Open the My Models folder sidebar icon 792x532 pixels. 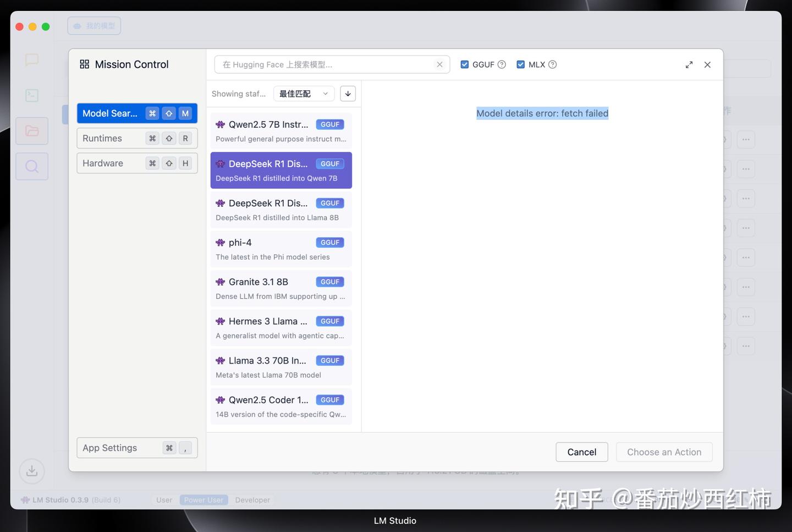coord(32,131)
